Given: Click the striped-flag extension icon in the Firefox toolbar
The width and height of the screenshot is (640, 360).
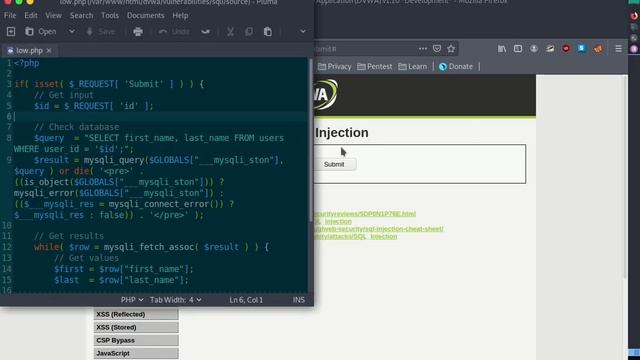Looking at the screenshot, I should 550,49.
